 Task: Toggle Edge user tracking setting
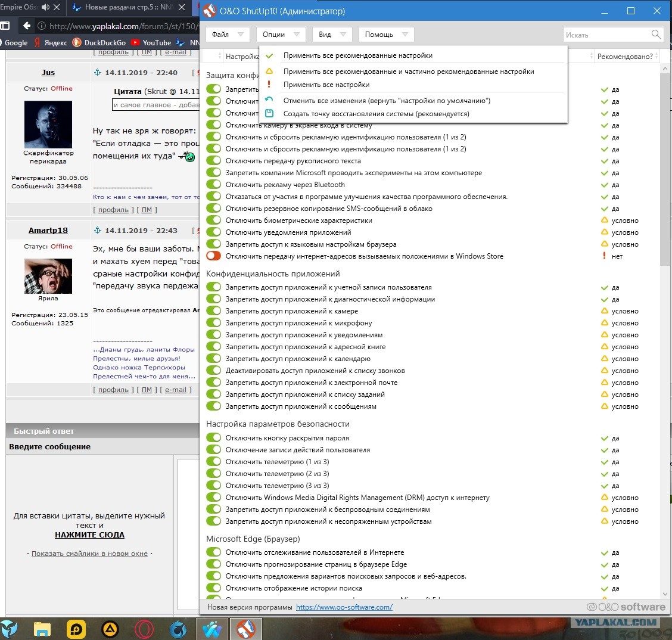tap(213, 552)
